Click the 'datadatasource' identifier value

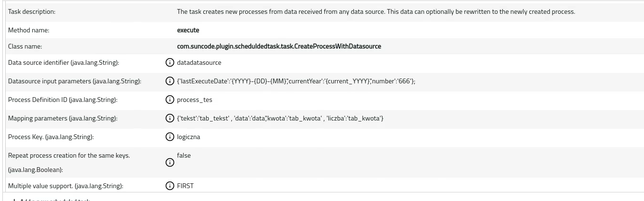pos(199,62)
